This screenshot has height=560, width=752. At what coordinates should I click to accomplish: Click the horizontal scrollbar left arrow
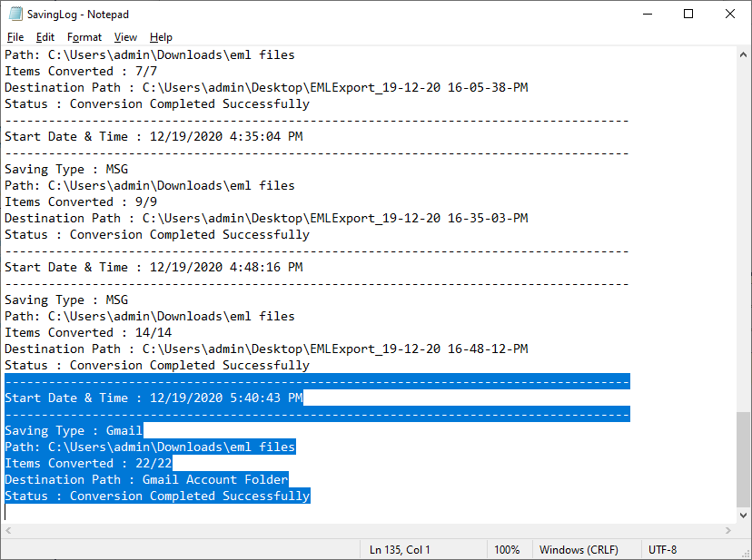(8, 530)
